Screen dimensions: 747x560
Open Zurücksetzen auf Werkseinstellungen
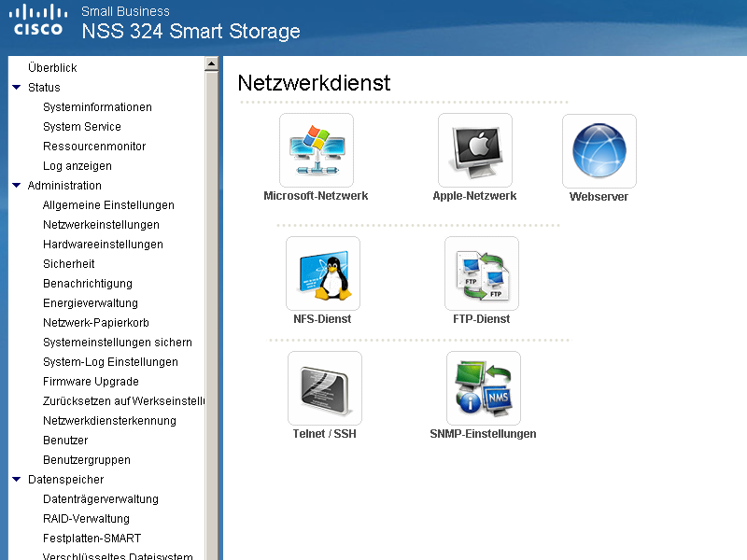click(x=124, y=401)
